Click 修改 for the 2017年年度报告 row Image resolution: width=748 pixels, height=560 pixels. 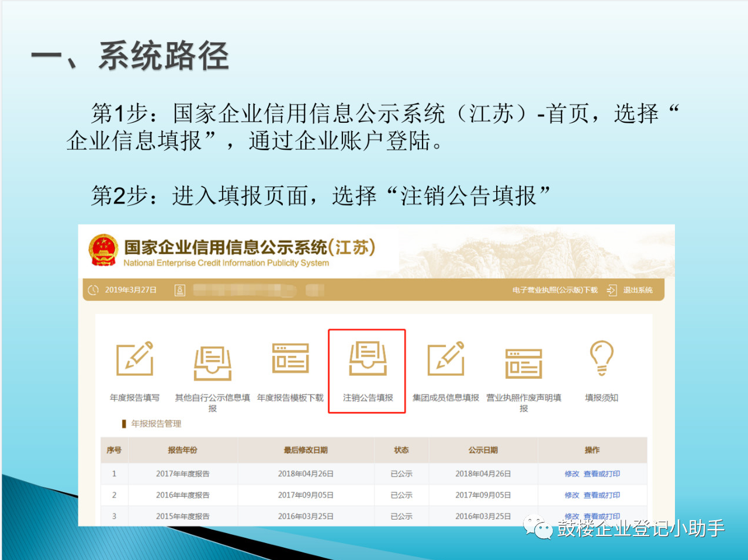pyautogui.click(x=572, y=474)
